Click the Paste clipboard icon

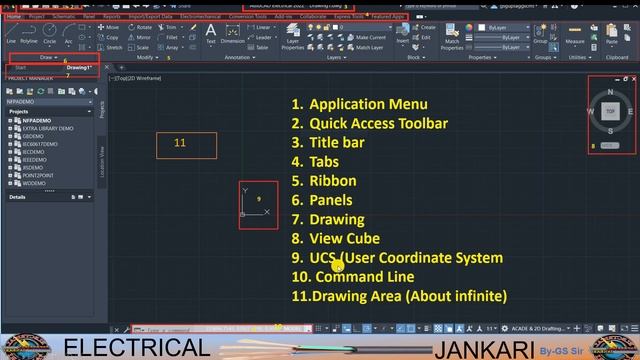(x=611, y=33)
